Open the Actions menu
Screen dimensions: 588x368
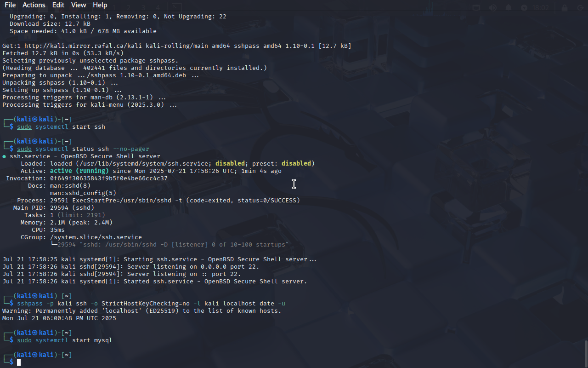[x=34, y=5]
